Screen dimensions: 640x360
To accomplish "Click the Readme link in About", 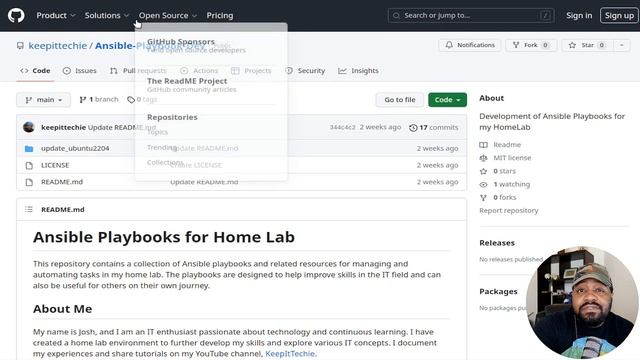I will coord(507,144).
